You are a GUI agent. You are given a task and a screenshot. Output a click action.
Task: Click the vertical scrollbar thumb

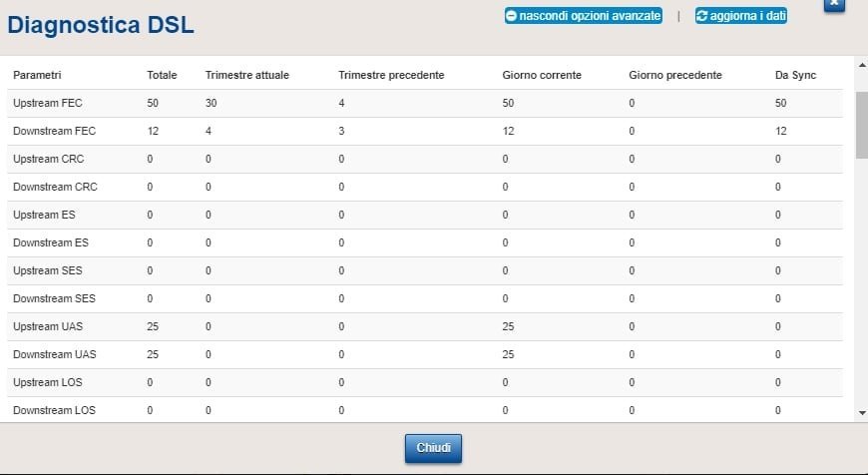862,125
